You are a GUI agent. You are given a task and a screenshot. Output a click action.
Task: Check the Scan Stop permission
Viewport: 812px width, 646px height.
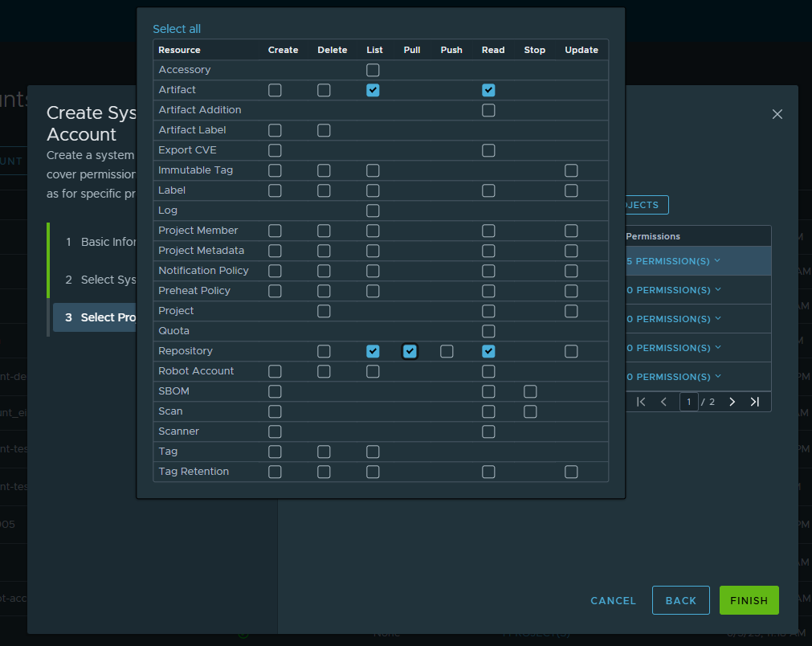(530, 411)
